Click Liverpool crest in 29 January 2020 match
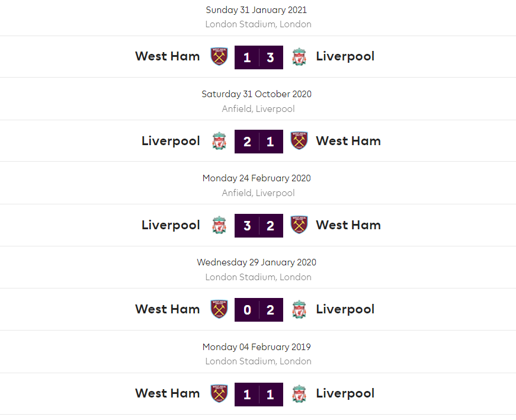The height and width of the screenshot is (420, 516). coord(299,309)
